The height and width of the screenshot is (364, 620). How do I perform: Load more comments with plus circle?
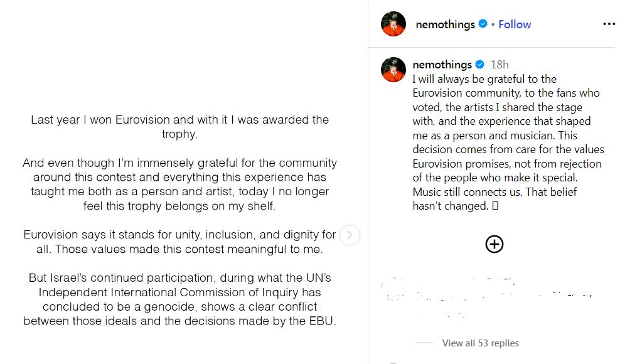494,244
